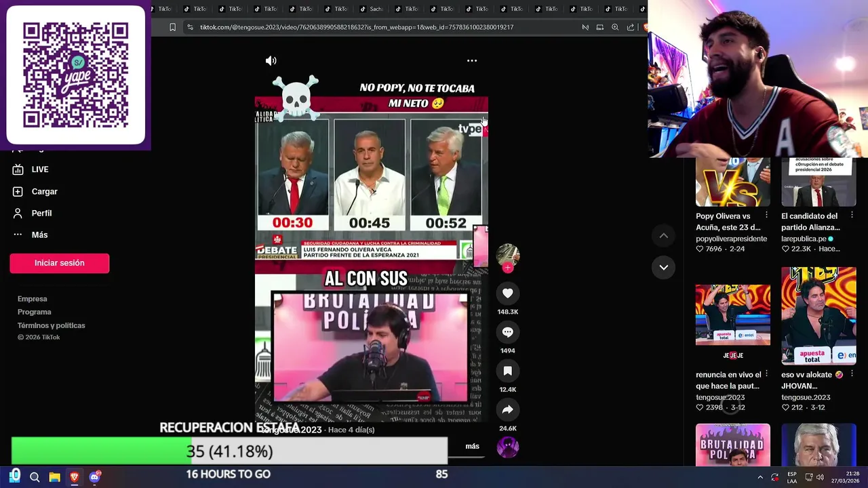Viewport: 868px width, 488px height.
Task: Show hidden tray icons chevron
Action: (x=760, y=477)
